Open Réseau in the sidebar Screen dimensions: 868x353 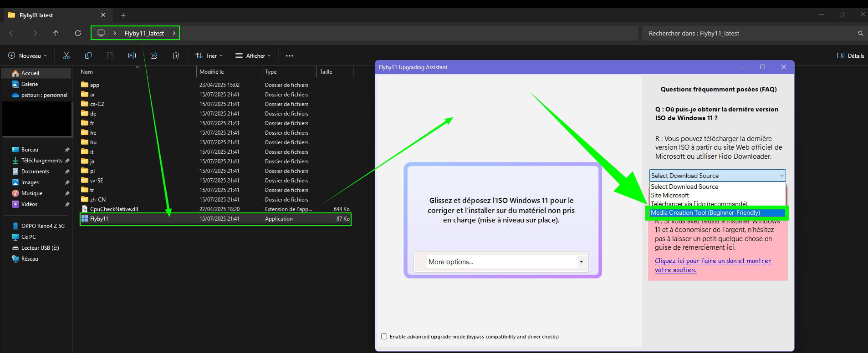(25, 259)
